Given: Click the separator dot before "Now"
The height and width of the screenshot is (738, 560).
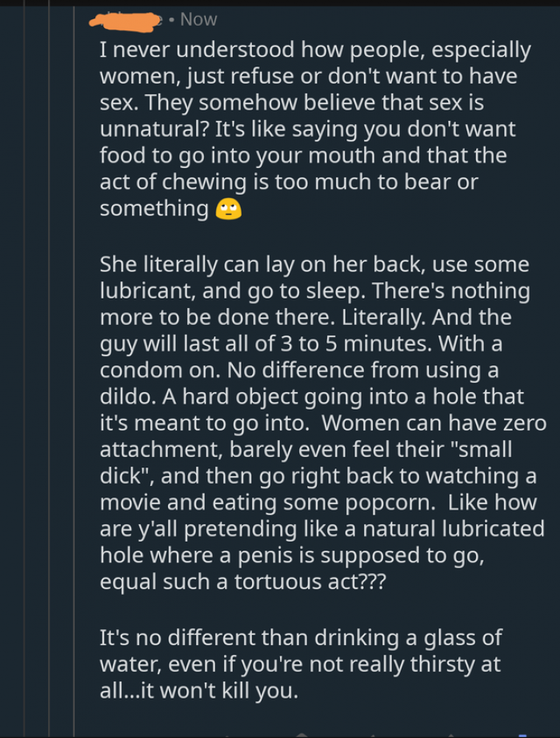Looking at the screenshot, I should pos(172,19).
